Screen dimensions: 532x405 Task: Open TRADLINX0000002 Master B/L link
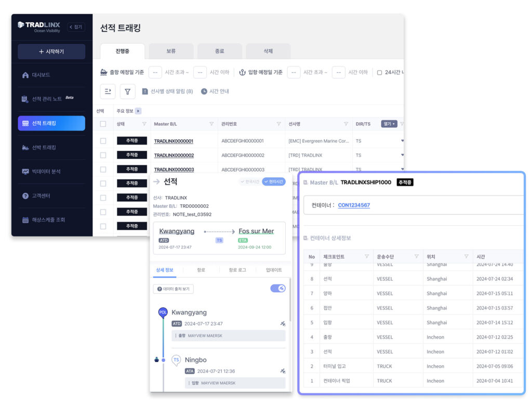(x=174, y=155)
